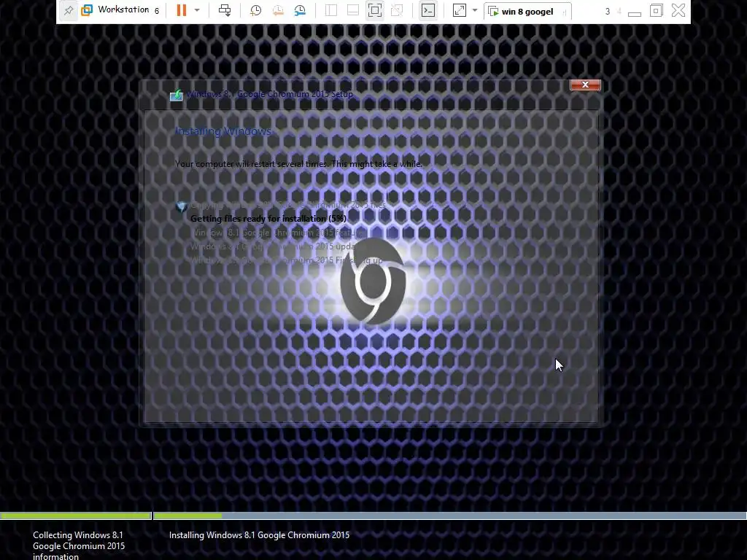Image resolution: width=747 pixels, height=560 pixels.
Task: Click 'Collecting Windows 8.1 Google Chromium 2015 information'
Action: pos(79,545)
